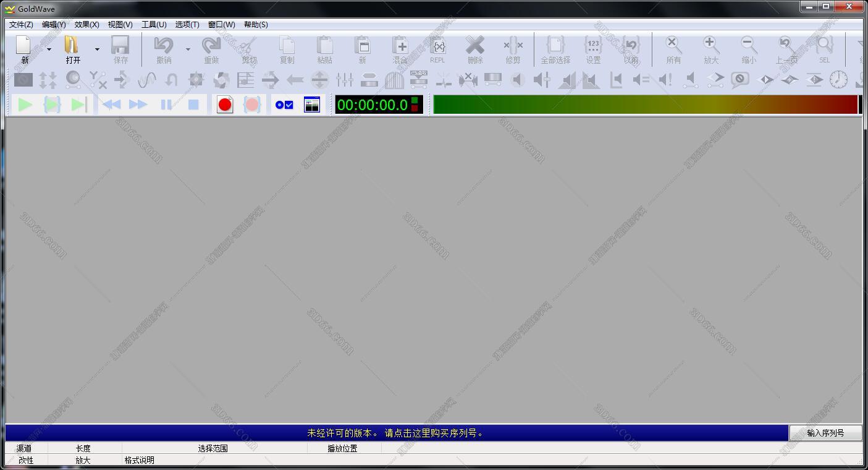The image size is (868, 470).
Task: Click the Open (打开) folder icon
Action: pos(72,45)
